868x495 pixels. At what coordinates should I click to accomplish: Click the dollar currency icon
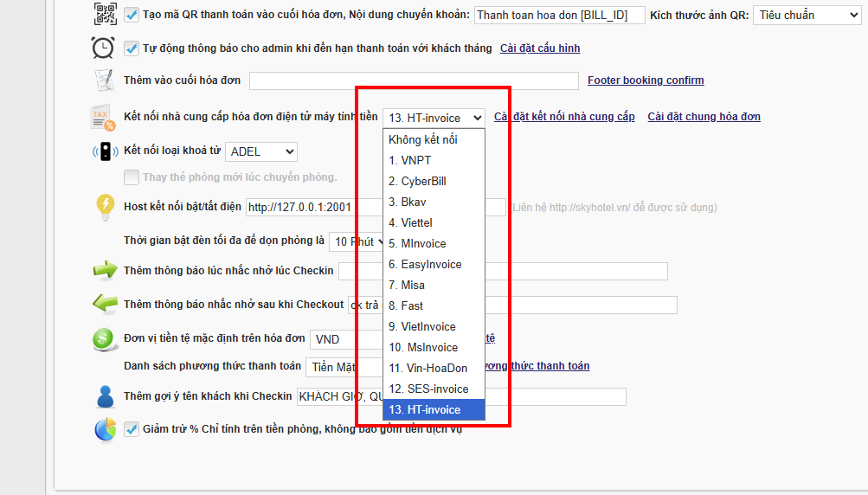point(104,338)
